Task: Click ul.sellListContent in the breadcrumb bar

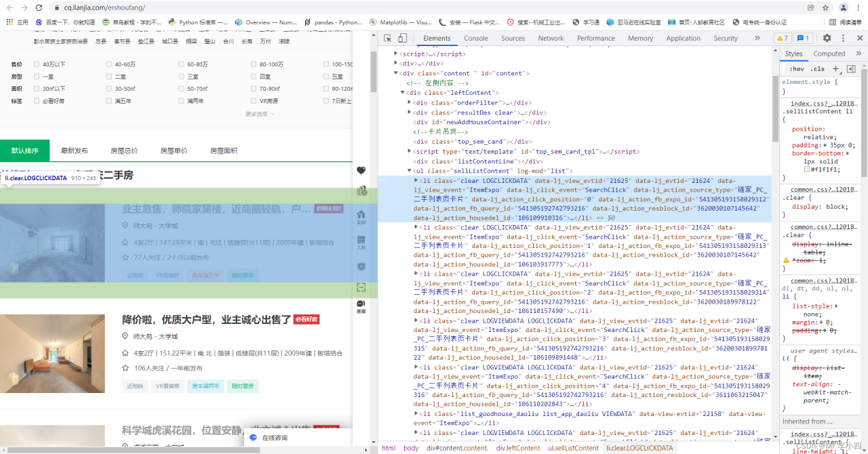Action: [x=573, y=448]
